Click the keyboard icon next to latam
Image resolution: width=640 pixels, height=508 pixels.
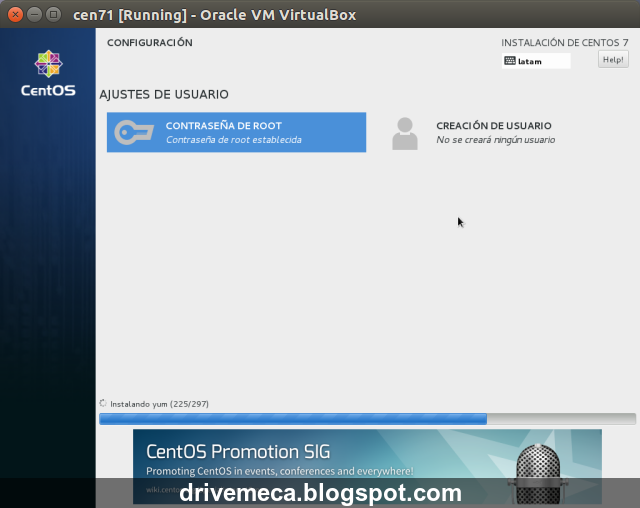click(510, 61)
